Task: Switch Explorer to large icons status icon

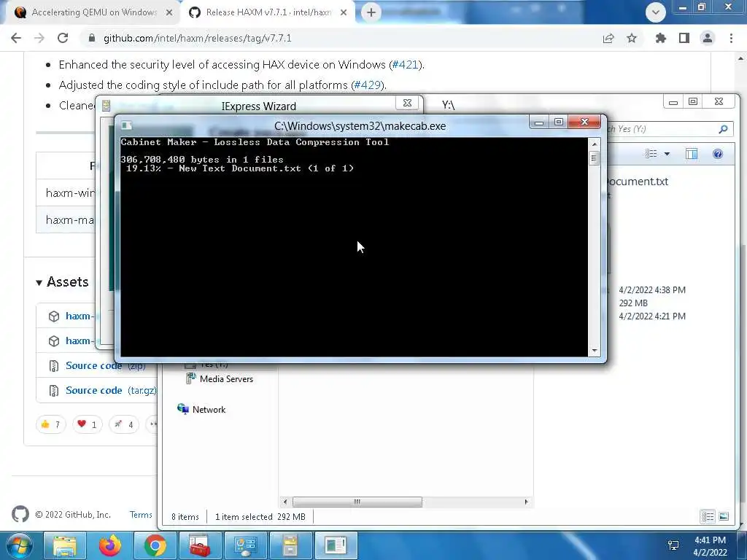Action: coord(724,517)
